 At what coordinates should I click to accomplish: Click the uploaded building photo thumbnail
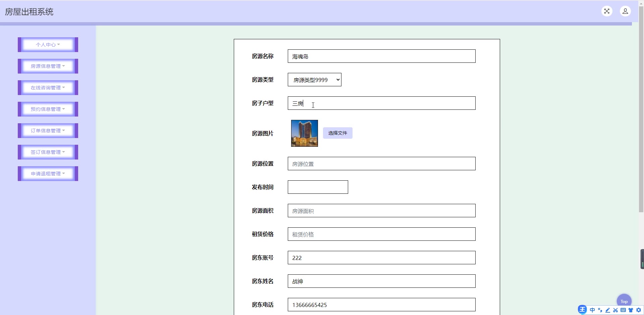coord(305,133)
